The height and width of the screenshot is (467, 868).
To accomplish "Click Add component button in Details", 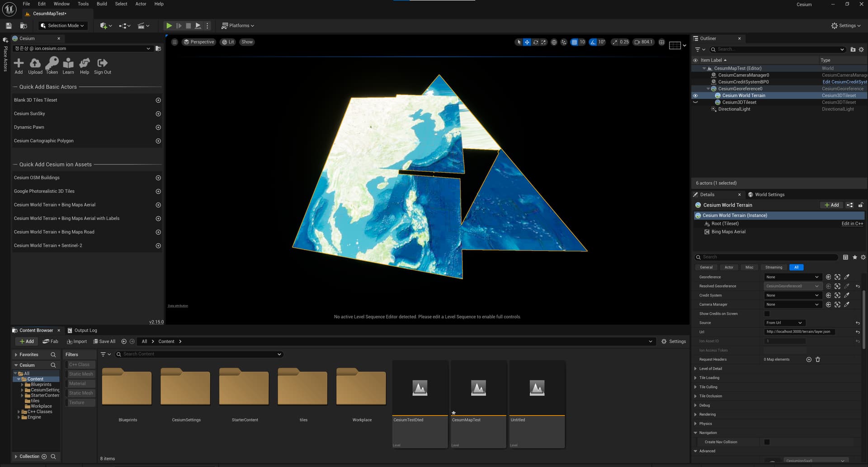I will click(831, 205).
